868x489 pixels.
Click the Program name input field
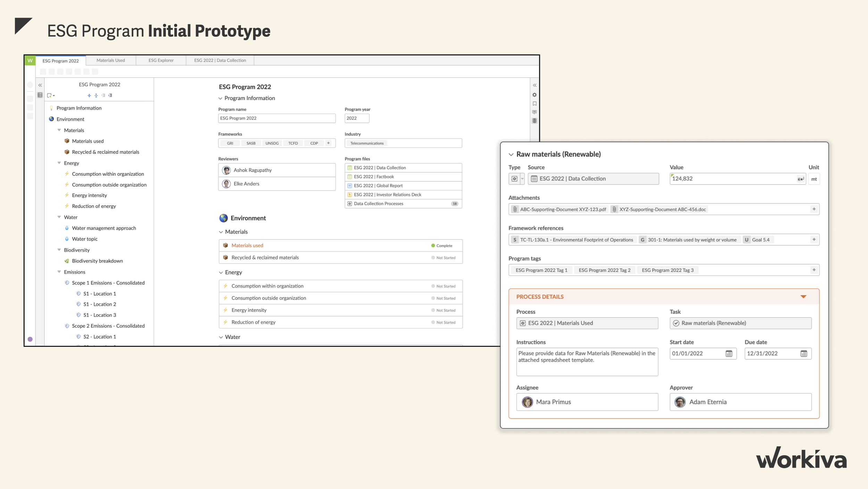[x=277, y=118]
